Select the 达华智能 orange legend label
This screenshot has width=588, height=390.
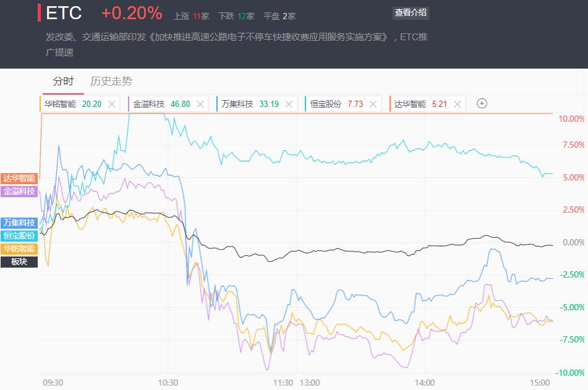click(x=19, y=178)
